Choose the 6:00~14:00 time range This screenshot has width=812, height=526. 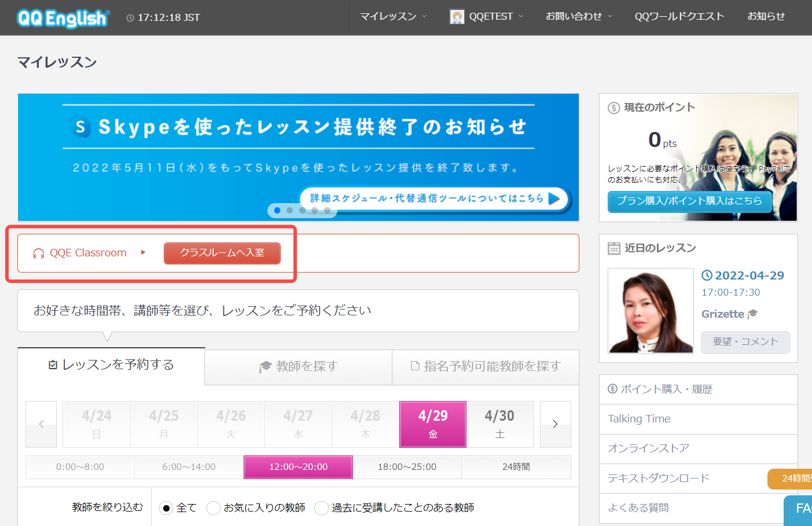pyautogui.click(x=189, y=467)
